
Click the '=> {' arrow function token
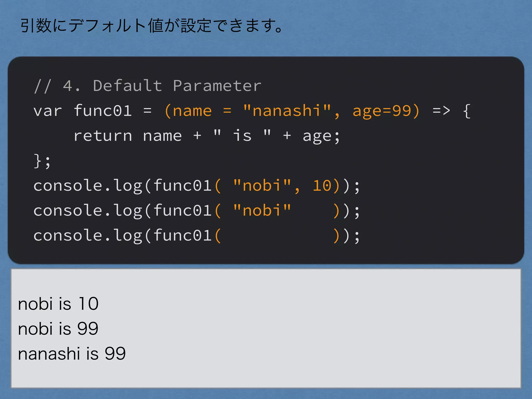451,111
